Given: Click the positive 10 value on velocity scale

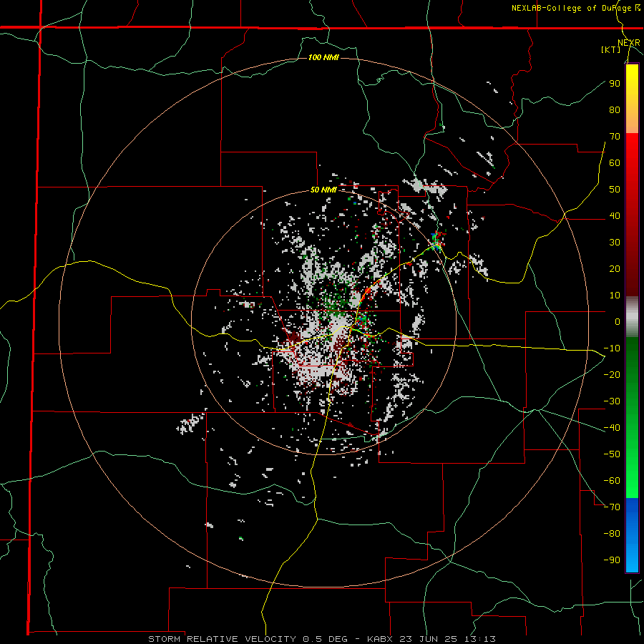Looking at the screenshot, I should [615, 296].
